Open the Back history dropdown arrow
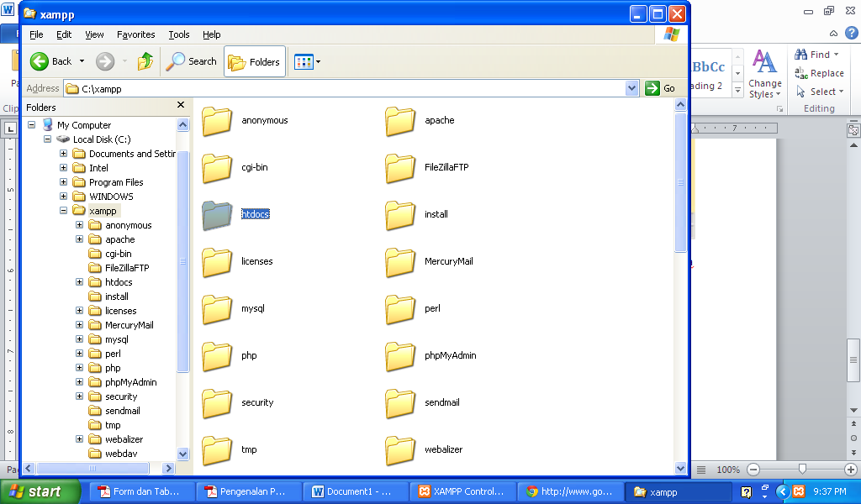The image size is (861, 504). pos(82,61)
